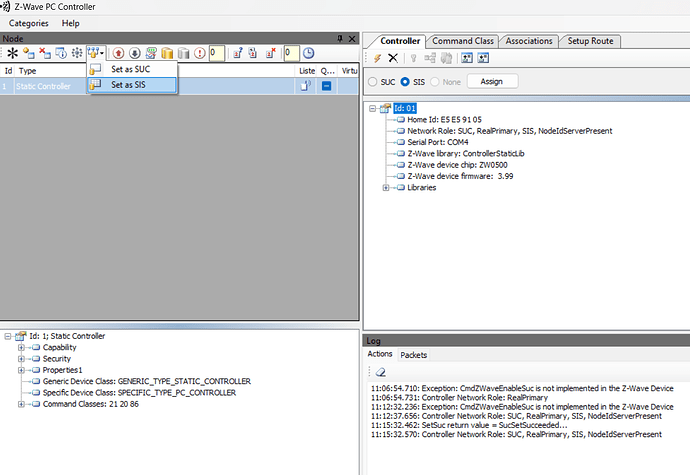Switch to the Controller tab
690x475 pixels.
(x=400, y=41)
